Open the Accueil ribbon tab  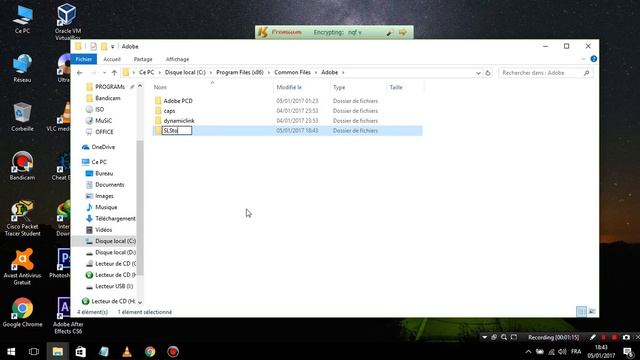112,59
